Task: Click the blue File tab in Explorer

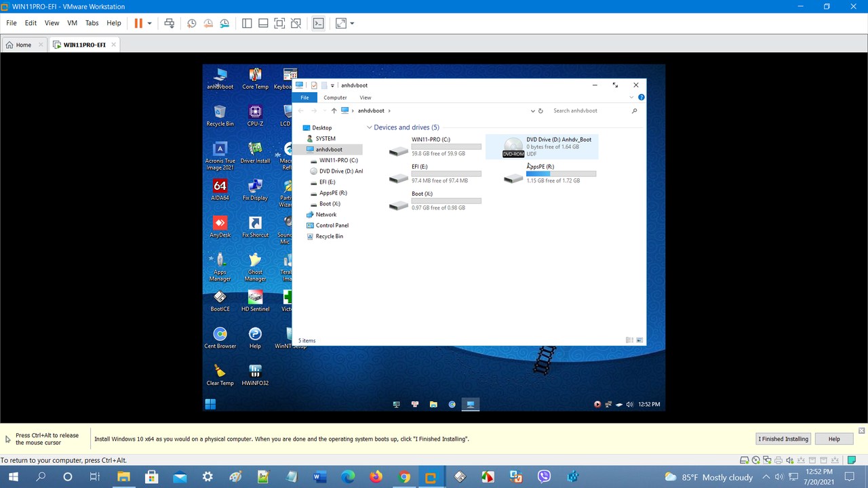Action: click(304, 98)
